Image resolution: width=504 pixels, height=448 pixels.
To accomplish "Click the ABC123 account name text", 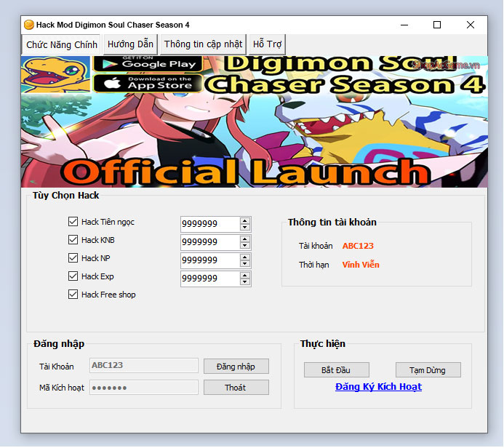I will pos(358,246).
